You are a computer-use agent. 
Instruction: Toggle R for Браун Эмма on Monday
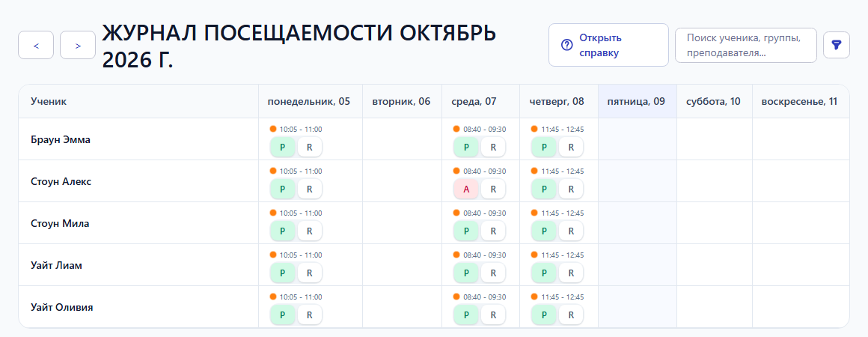(x=310, y=148)
